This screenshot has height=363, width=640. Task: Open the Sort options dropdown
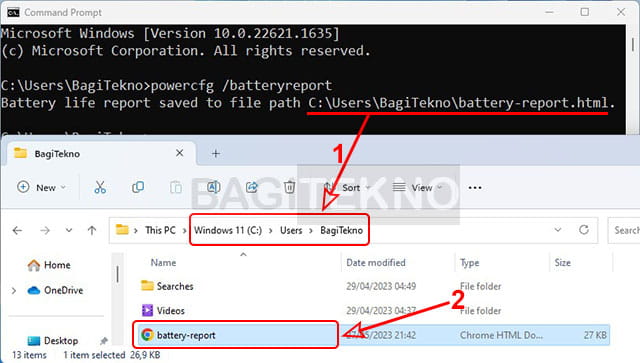(x=347, y=187)
